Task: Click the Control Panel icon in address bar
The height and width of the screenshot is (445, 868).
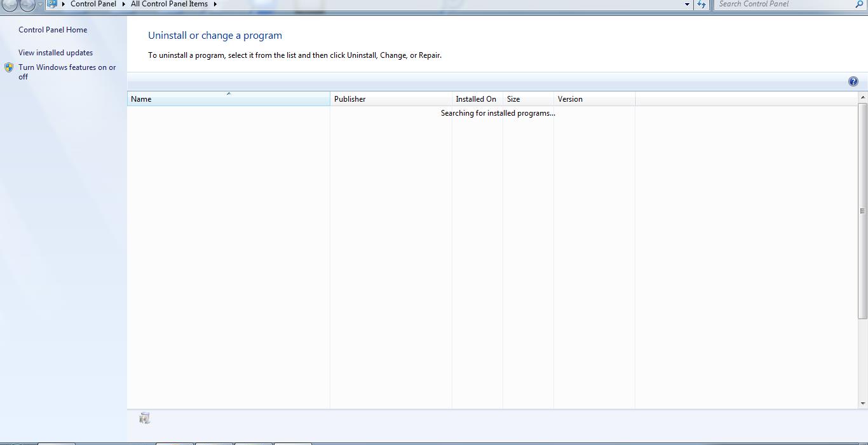Action: (52, 4)
